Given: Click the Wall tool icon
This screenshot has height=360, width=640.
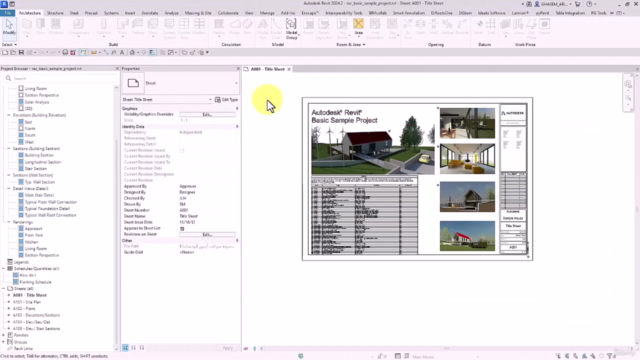Looking at the screenshot, I should point(27,25).
